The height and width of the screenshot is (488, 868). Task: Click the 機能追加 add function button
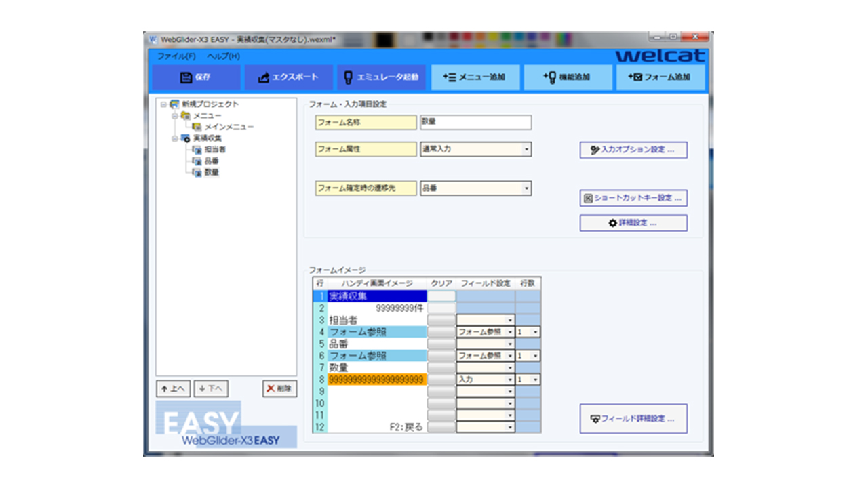tap(567, 77)
